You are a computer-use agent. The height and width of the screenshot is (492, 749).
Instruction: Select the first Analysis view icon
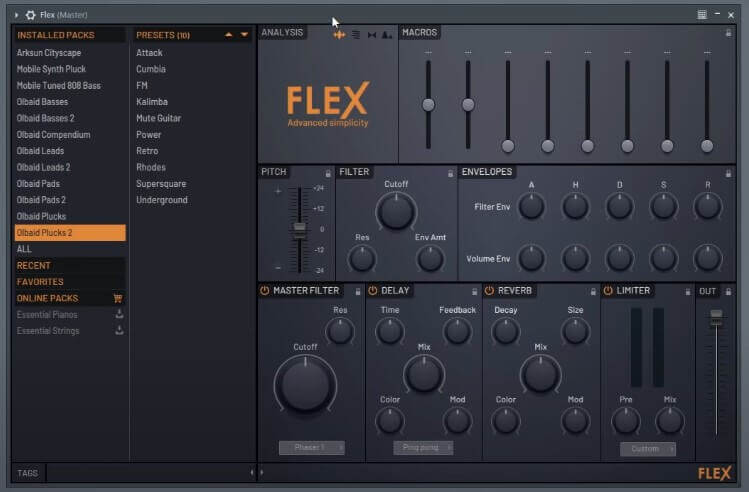pyautogui.click(x=339, y=34)
